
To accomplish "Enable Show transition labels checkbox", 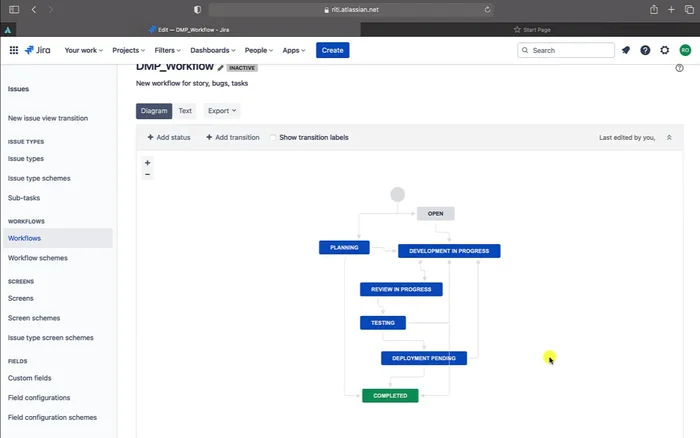I will (273, 138).
